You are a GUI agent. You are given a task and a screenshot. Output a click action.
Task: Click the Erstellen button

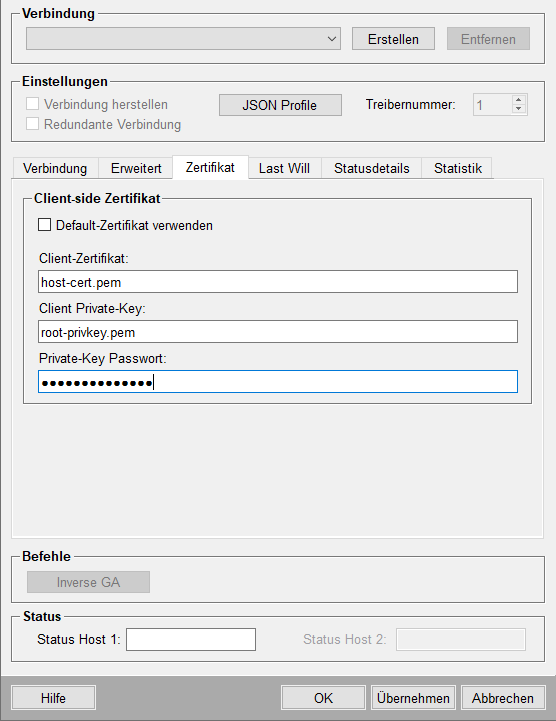click(x=393, y=39)
